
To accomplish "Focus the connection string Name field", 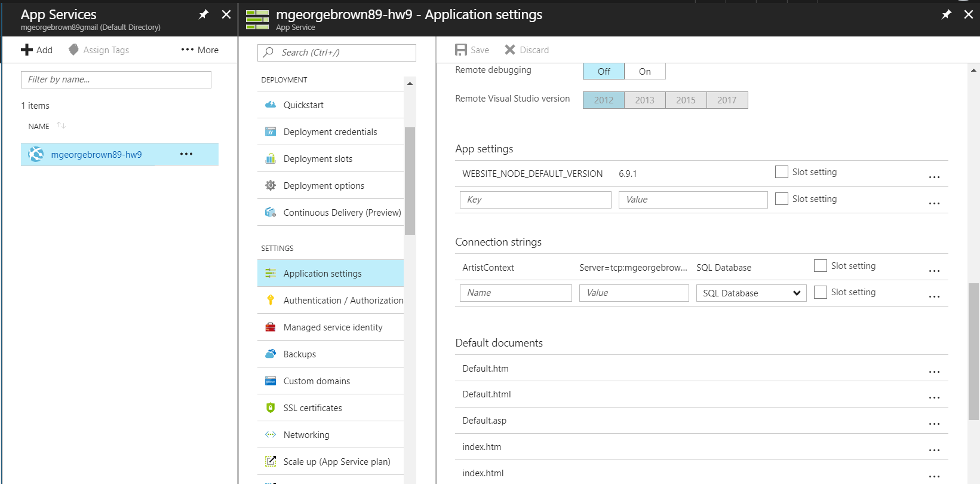I will coord(516,293).
